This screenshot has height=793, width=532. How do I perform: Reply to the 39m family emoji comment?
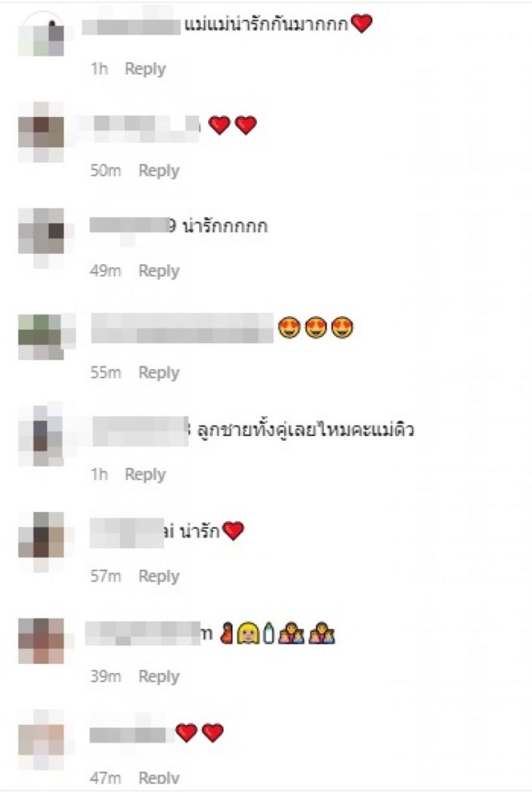pos(159,677)
